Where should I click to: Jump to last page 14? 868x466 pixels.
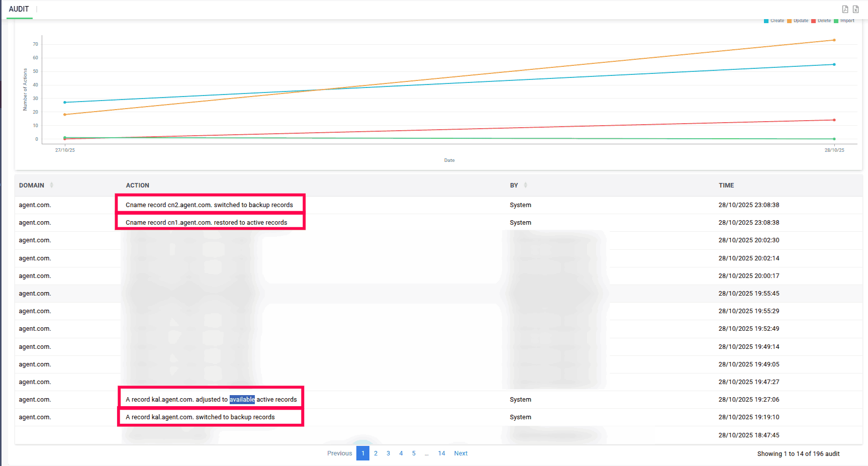click(x=441, y=453)
